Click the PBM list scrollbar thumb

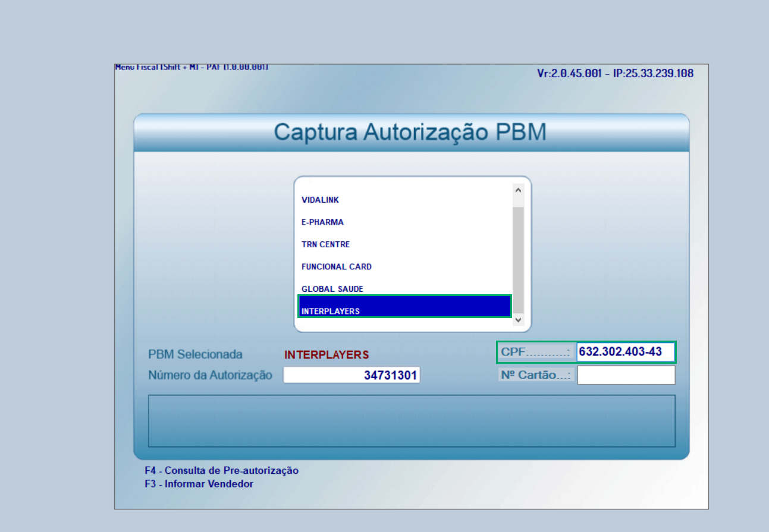518,260
